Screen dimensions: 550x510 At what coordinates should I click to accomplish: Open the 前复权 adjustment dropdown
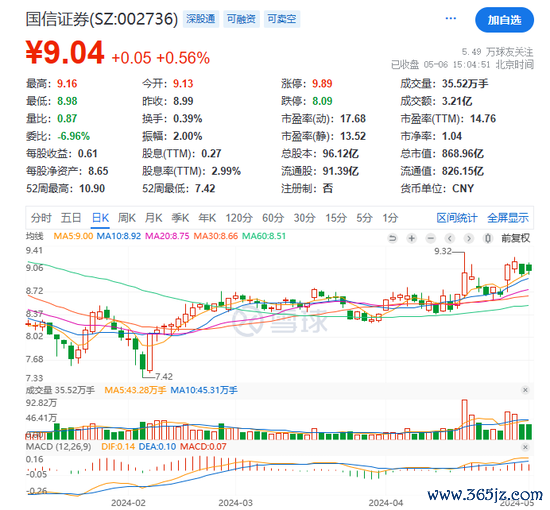(515, 239)
